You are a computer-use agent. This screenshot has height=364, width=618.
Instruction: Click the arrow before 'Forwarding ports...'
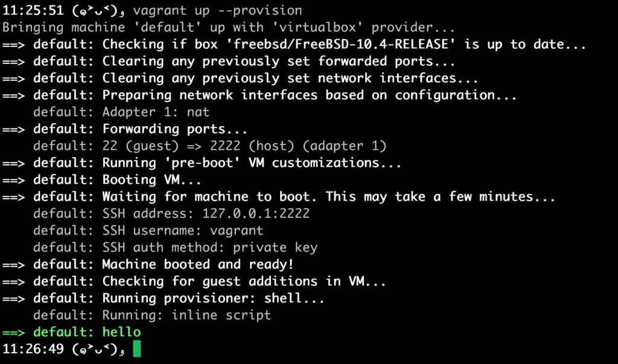click(14, 129)
